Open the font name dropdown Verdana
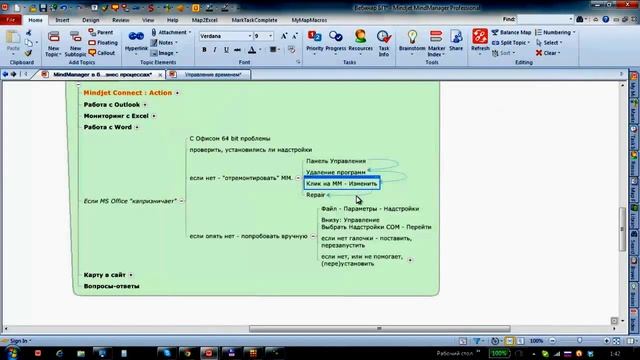Screen dimensions: 640x360 tap(250, 36)
